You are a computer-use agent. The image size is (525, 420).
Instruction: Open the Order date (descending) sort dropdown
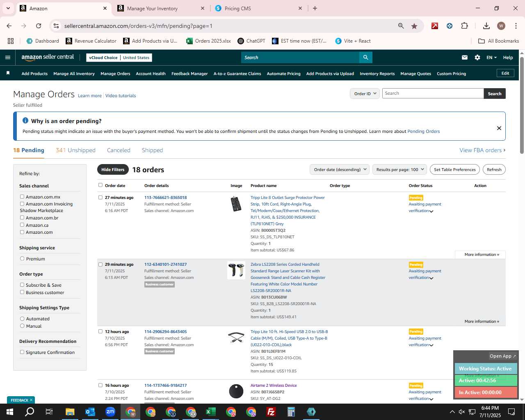click(x=340, y=169)
